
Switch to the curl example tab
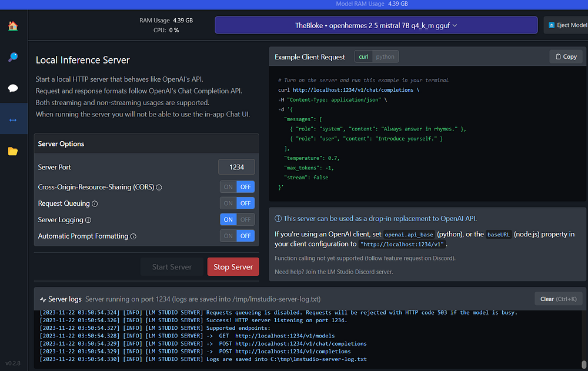(364, 56)
